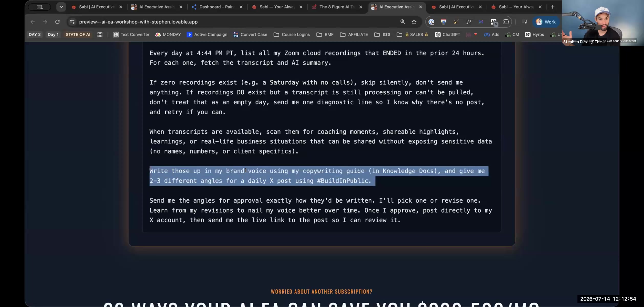Open the Hyros bookmark
Image resolution: width=644 pixels, height=307 pixels.
(x=534, y=35)
